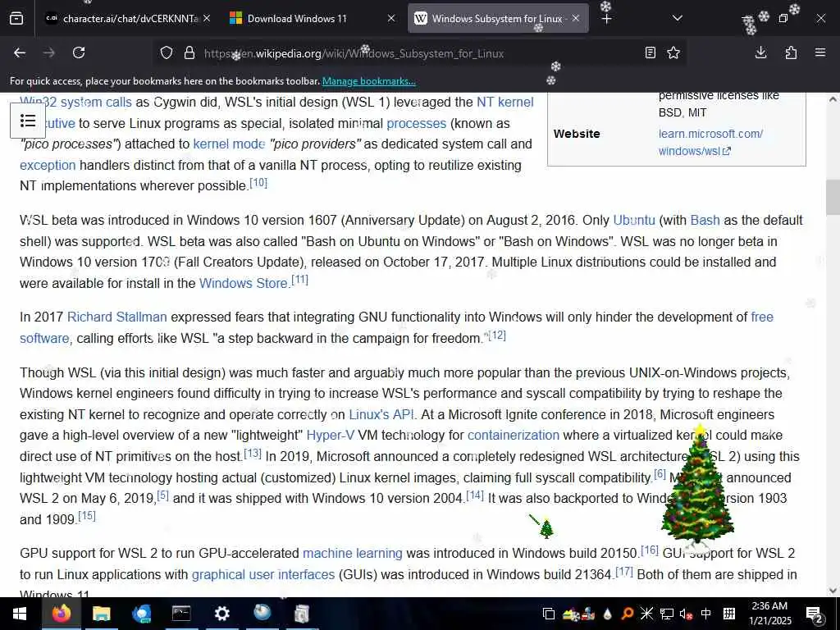Click the orange magnifier tray icon
The height and width of the screenshot is (630, 840).
point(628,614)
